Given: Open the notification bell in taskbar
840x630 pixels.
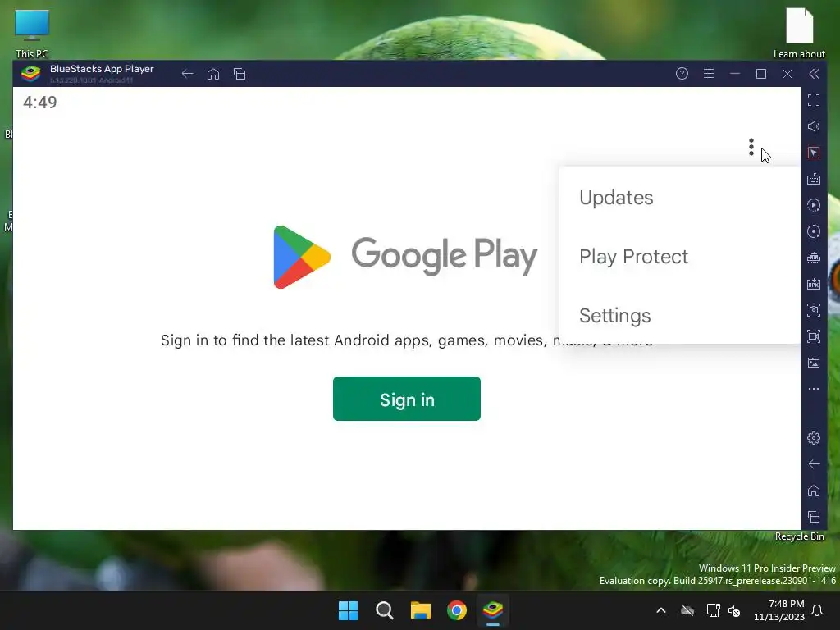Looking at the screenshot, I should click(818, 610).
